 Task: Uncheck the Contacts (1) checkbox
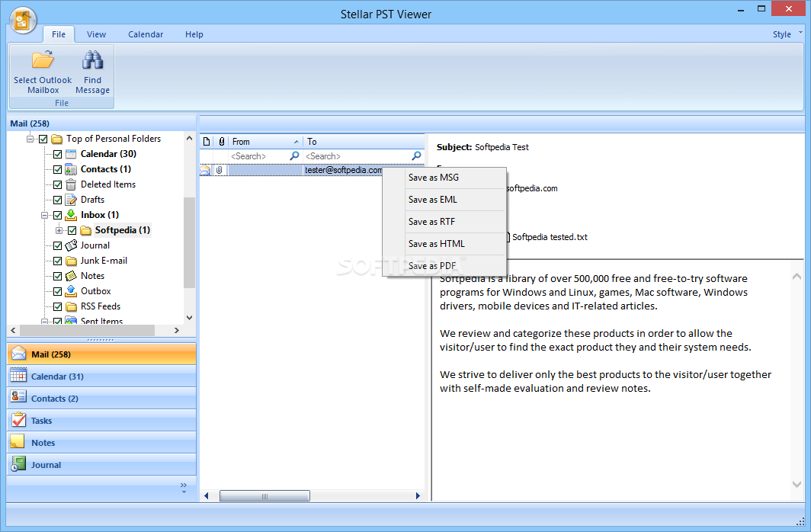pyautogui.click(x=58, y=169)
